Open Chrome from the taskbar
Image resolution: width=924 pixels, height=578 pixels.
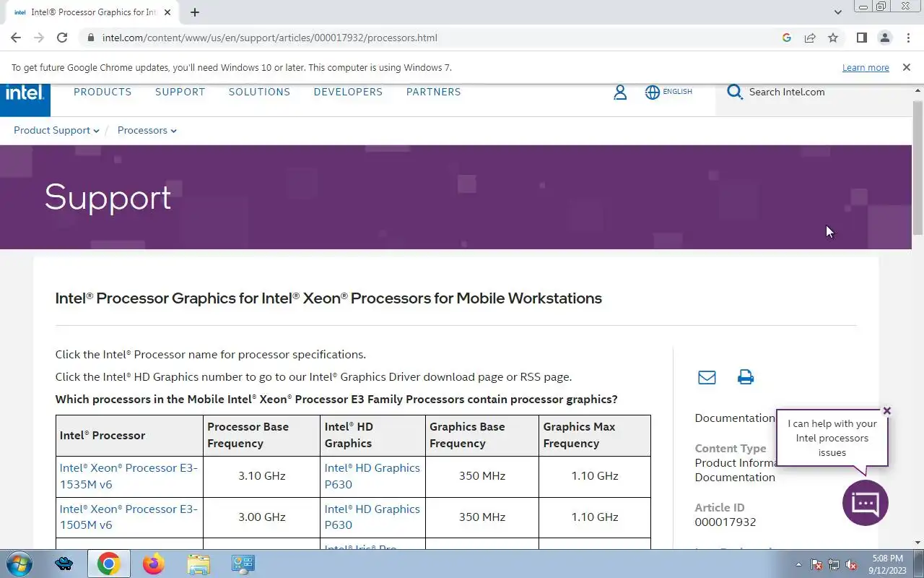108,564
